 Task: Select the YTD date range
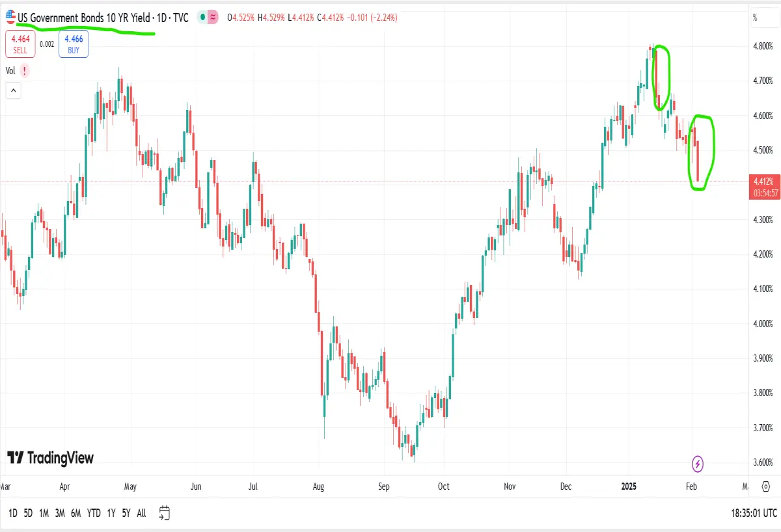(94, 513)
